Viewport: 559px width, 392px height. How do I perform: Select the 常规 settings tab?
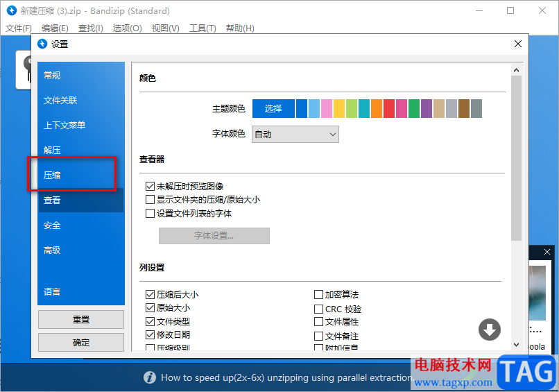tap(81, 75)
